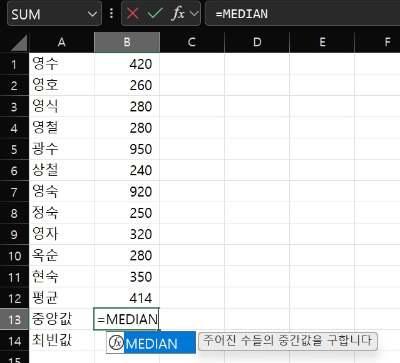This screenshot has width=400, height=363.
Task: Open the Name Box dropdown arrow
Action: coord(92,14)
